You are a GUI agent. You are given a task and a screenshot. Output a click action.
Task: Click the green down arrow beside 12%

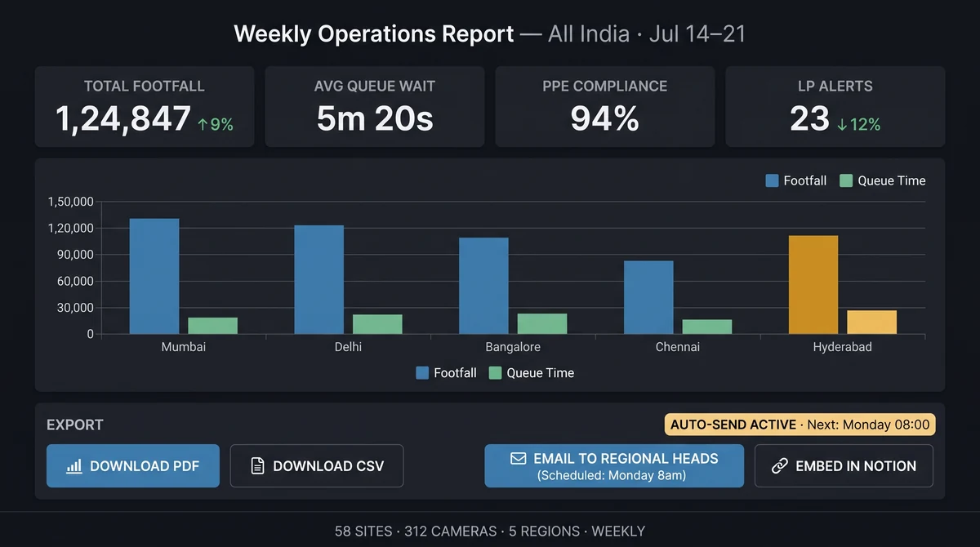pyautogui.click(x=842, y=124)
